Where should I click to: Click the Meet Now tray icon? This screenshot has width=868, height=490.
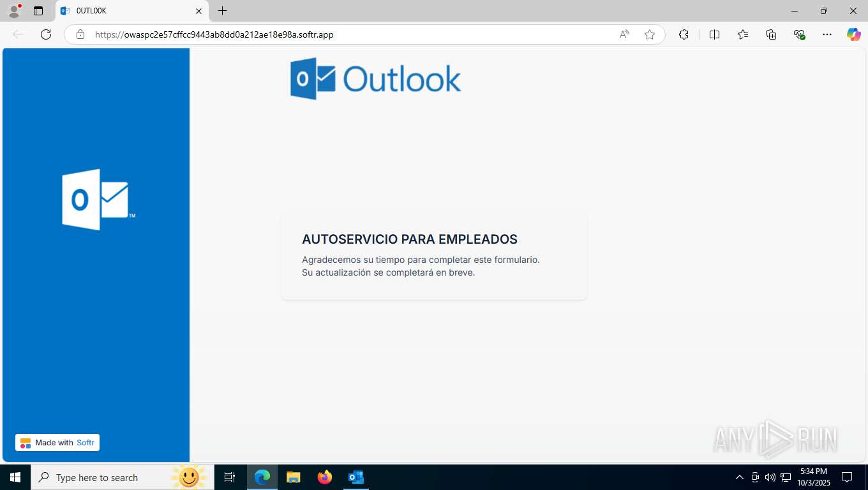pos(755,477)
